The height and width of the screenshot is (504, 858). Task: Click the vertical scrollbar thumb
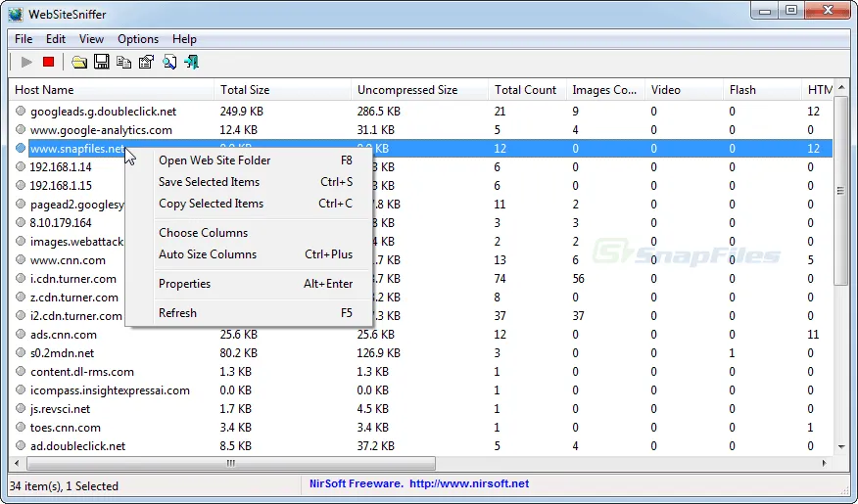(x=841, y=190)
